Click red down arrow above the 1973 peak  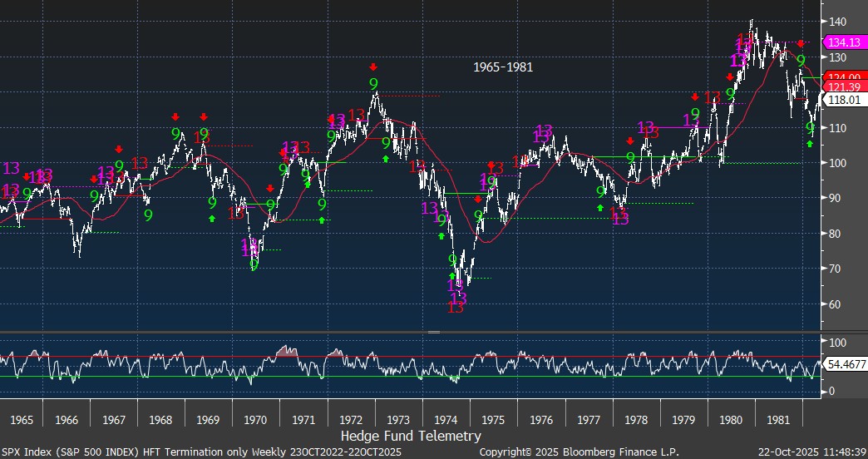pos(374,67)
